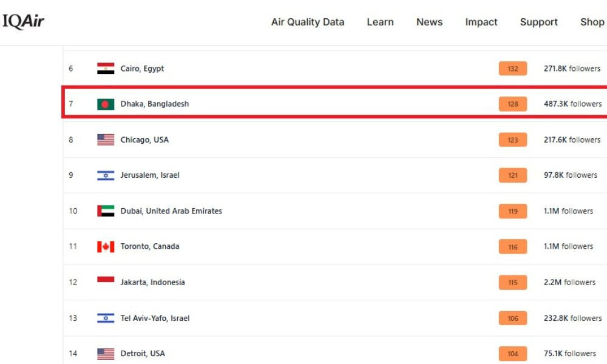Click the Canada flag icon

click(x=106, y=246)
